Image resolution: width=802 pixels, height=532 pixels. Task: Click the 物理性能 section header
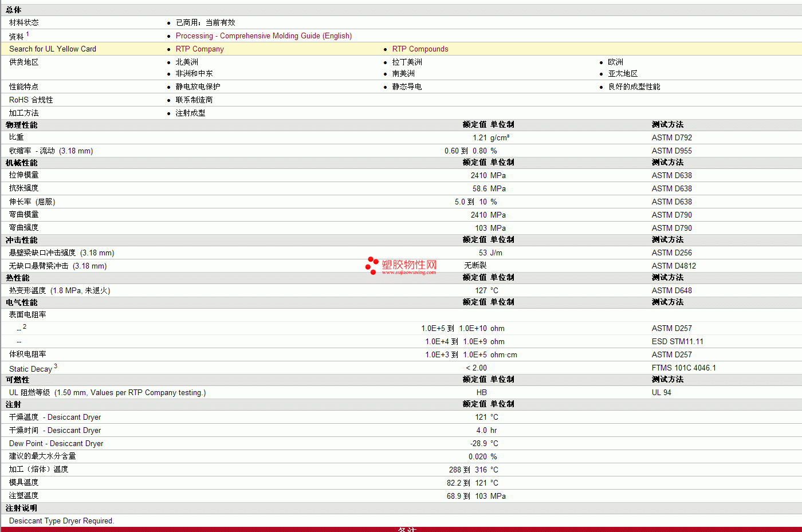(22, 125)
